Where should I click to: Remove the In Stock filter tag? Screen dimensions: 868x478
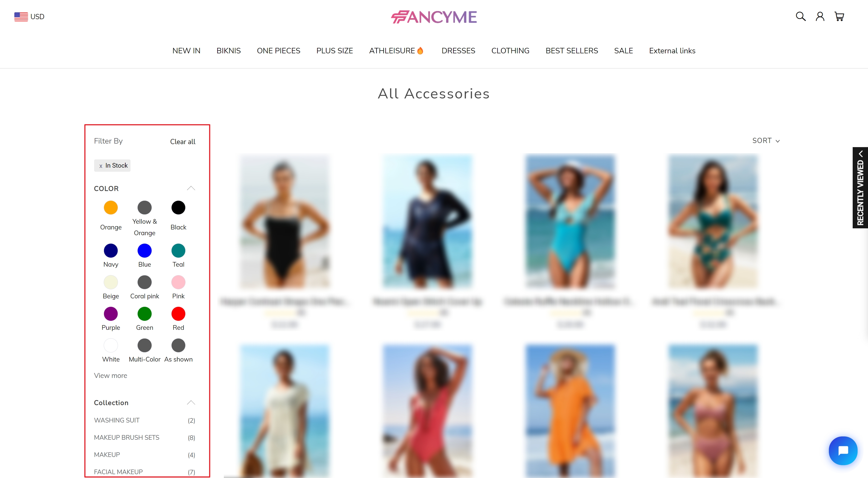[112, 165]
